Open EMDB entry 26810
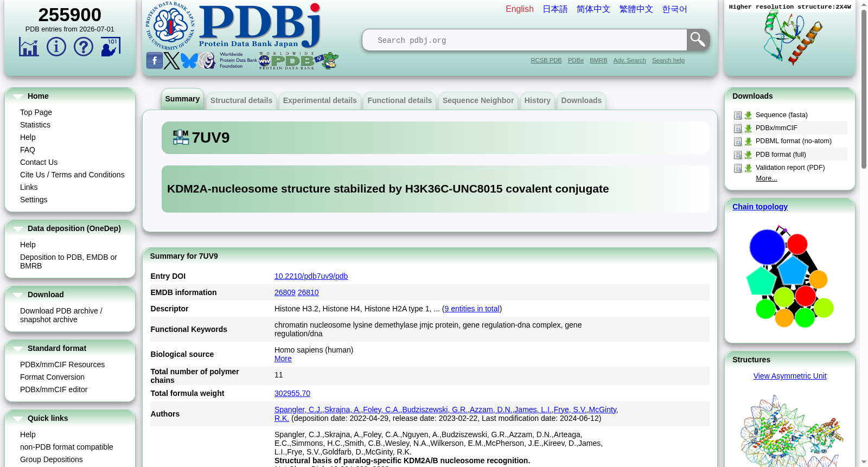The height and width of the screenshot is (467, 868). 308,292
